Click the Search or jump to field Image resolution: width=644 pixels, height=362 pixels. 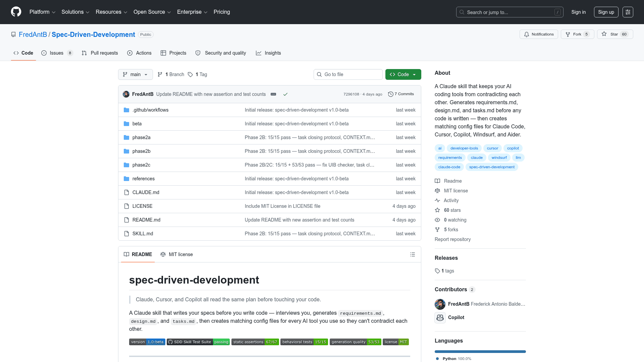[x=509, y=12]
